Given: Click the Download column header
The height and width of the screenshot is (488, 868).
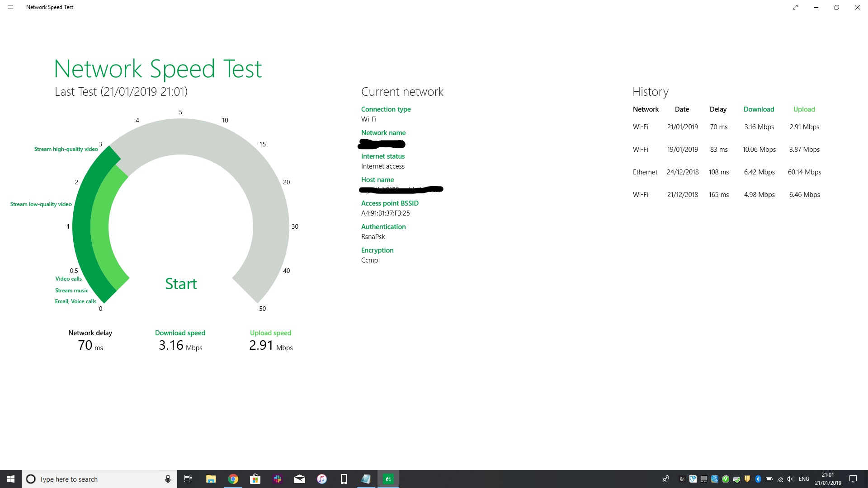Looking at the screenshot, I should [759, 109].
